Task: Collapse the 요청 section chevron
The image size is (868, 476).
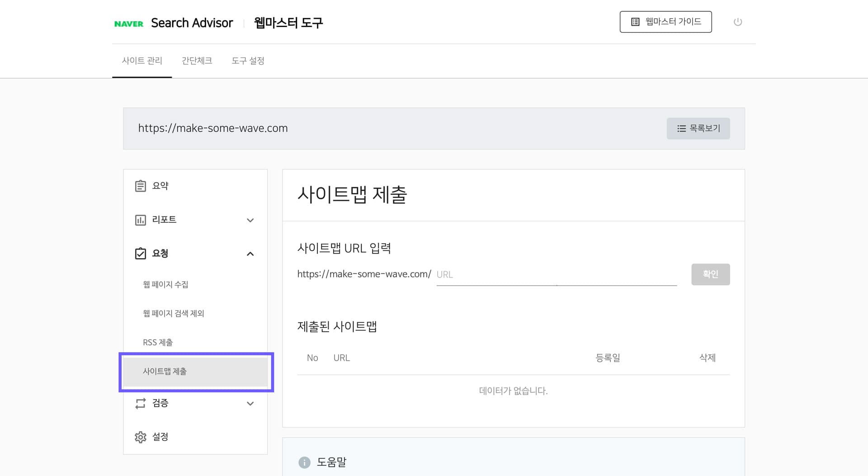Action: point(250,254)
